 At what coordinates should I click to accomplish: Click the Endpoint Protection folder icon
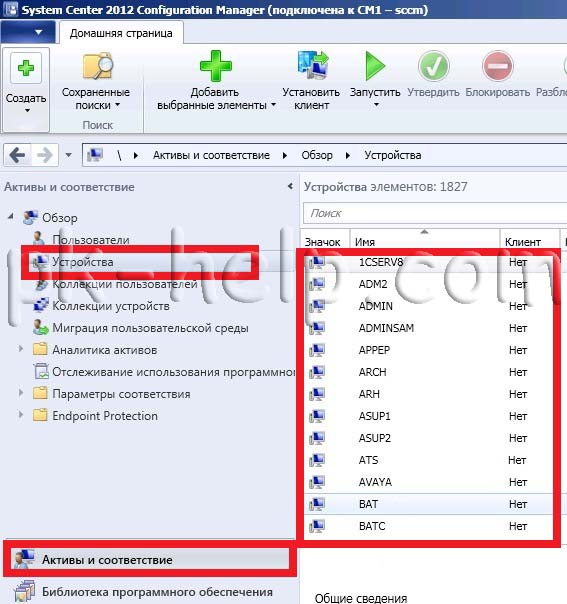click(40, 415)
